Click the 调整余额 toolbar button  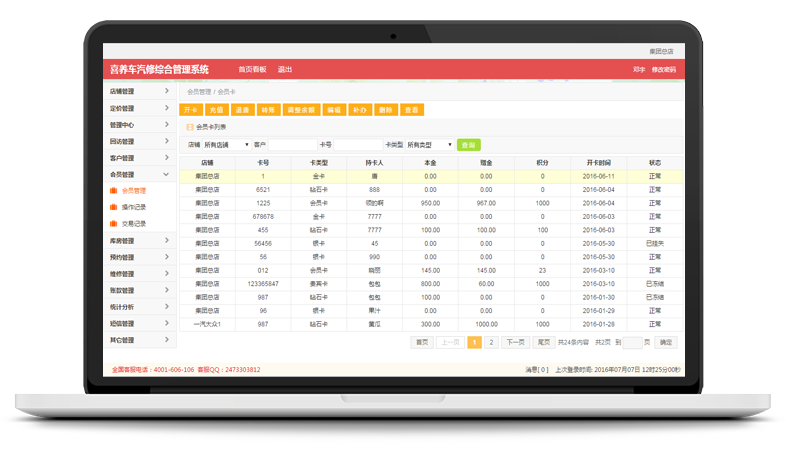coord(300,109)
